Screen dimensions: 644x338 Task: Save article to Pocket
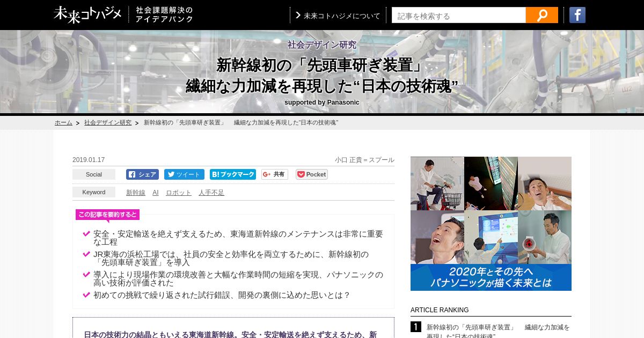(x=312, y=174)
